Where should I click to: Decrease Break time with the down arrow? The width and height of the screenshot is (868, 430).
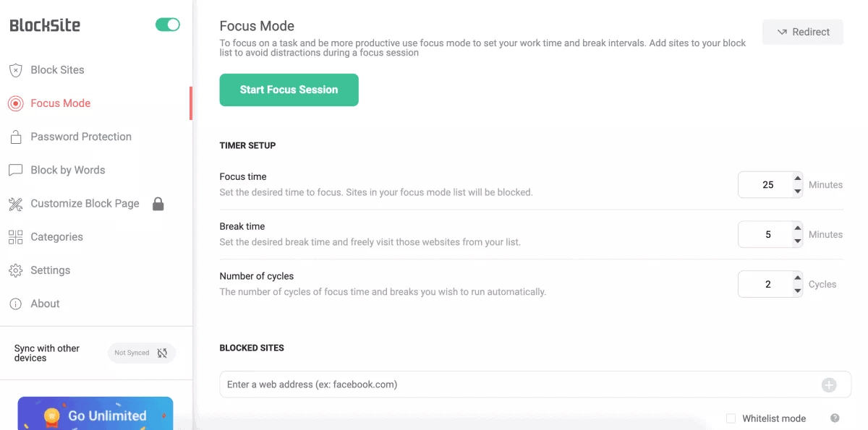tap(796, 239)
